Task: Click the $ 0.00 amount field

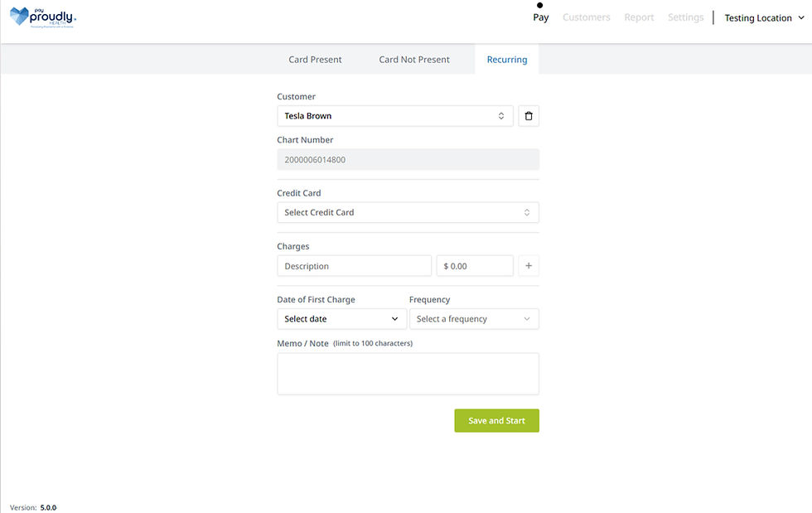Action: coord(475,266)
